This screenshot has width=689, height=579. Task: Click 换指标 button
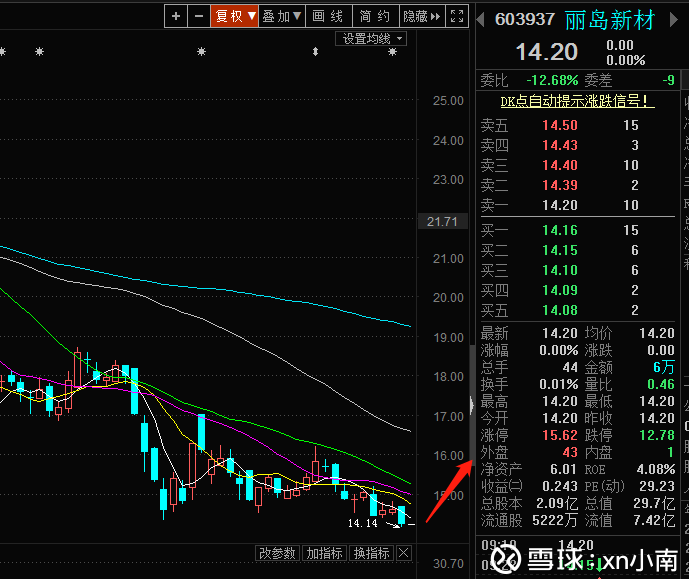click(371, 553)
